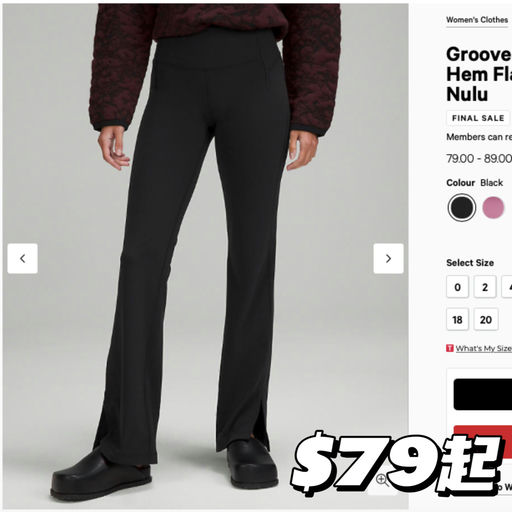This screenshot has width=512, height=512.
Task: Open the Women's Clothes breadcrumb
Action: click(477, 20)
